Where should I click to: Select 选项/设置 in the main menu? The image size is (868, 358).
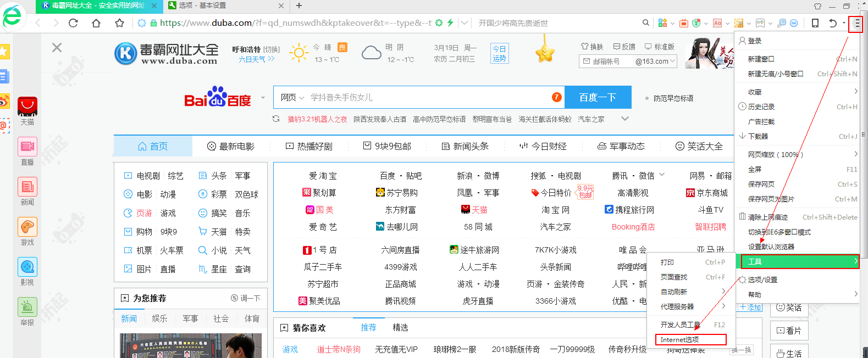click(x=798, y=279)
